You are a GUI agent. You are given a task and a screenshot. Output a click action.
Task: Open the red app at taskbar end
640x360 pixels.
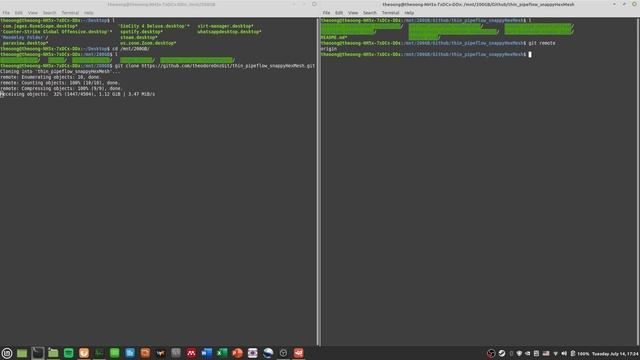298,353
